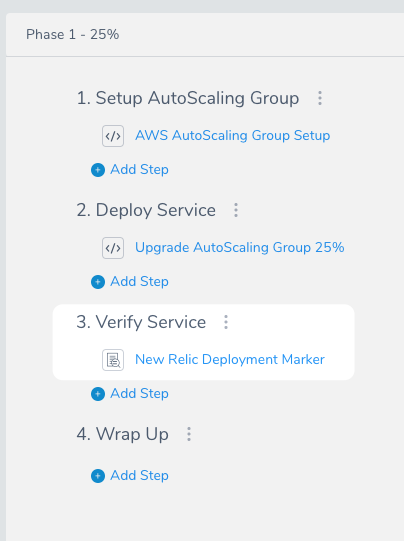Click Add Step text under Setup AutoScaling Group
The image size is (404, 541).
click(x=139, y=170)
